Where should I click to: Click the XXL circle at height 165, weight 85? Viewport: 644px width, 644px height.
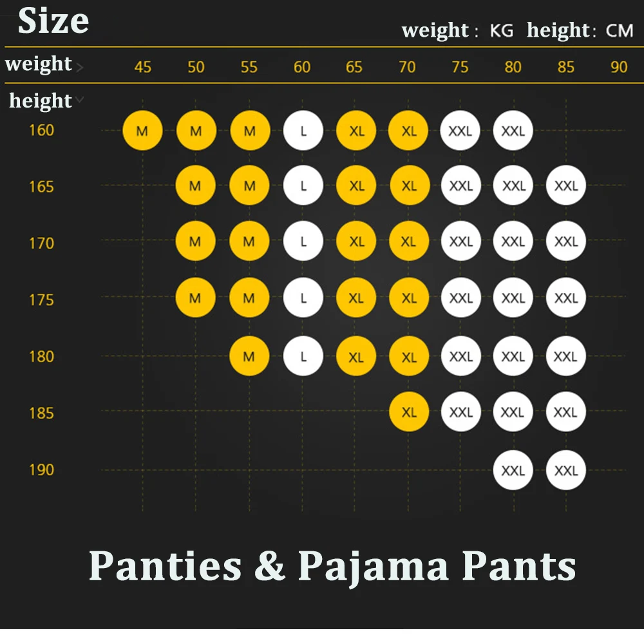pos(566,186)
